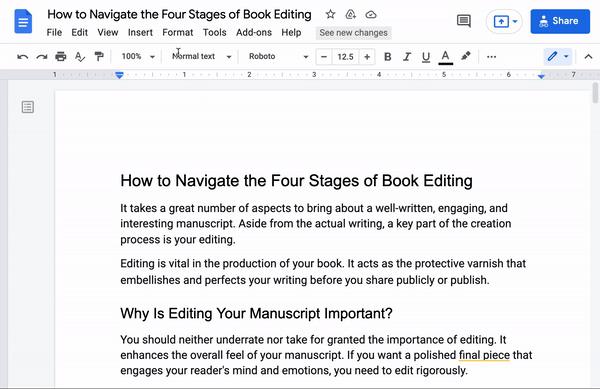This screenshot has width=600, height=389.
Task: Check cloud save status icon
Action: pos(371,15)
